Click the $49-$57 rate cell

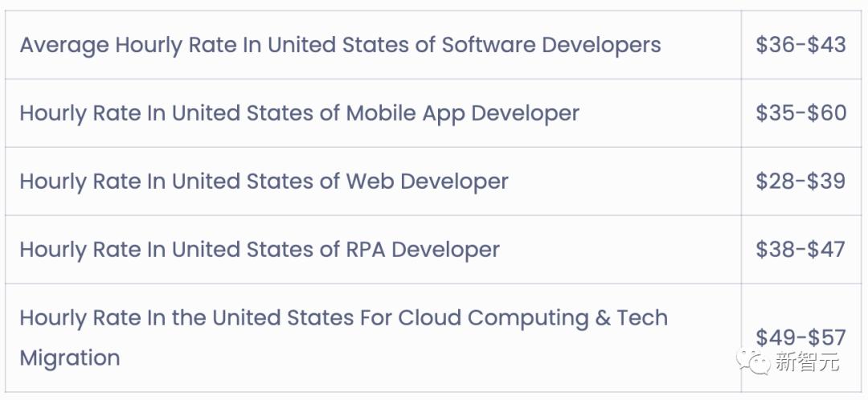tap(801, 337)
